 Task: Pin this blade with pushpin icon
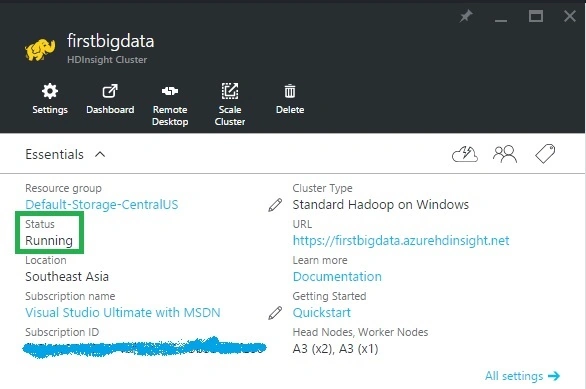[x=466, y=16]
